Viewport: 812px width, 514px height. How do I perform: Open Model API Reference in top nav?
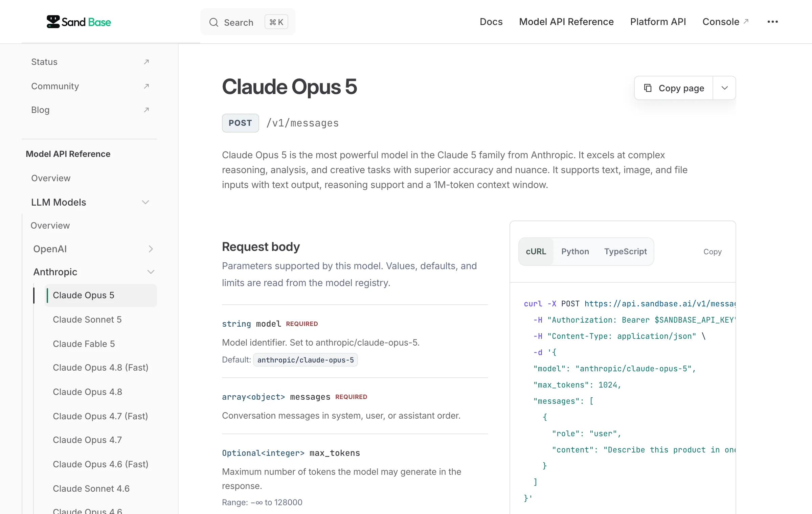point(566,22)
